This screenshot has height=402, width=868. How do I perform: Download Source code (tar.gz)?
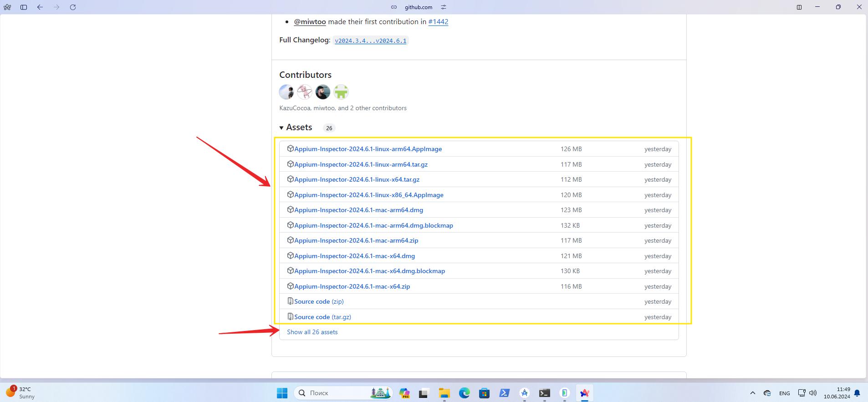tap(322, 317)
